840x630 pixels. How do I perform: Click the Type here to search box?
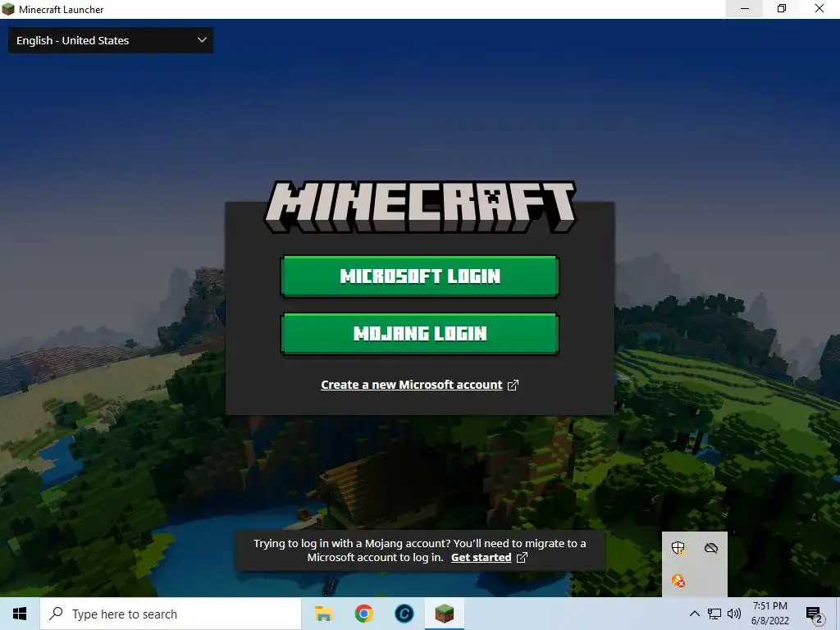[171, 614]
